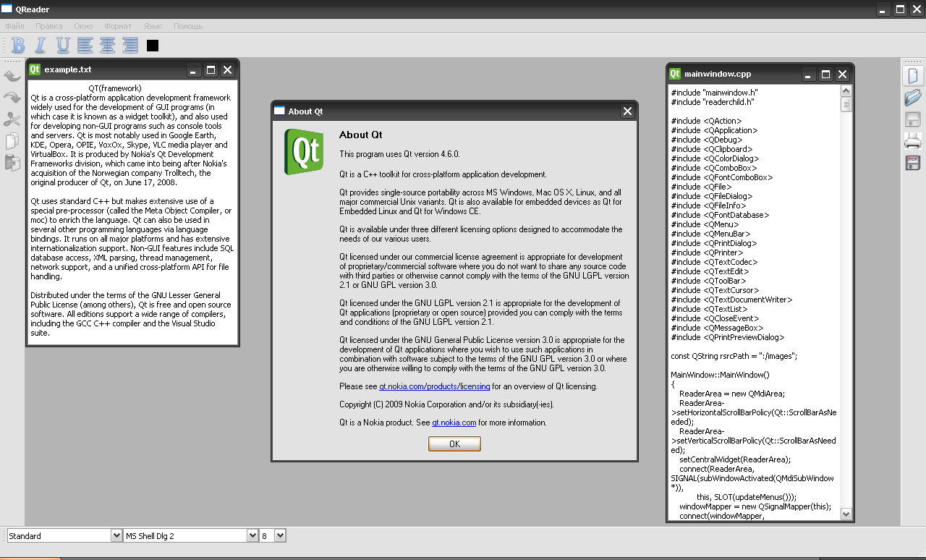
Task: Minimize the QReader main window
Action: pos(883,9)
